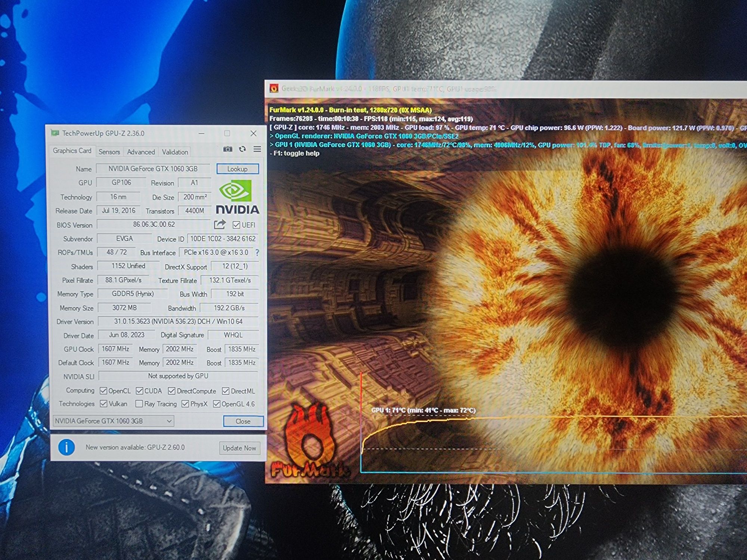This screenshot has width=747, height=560.
Task: Toggle the CUDA checkbox
Action: (x=139, y=391)
